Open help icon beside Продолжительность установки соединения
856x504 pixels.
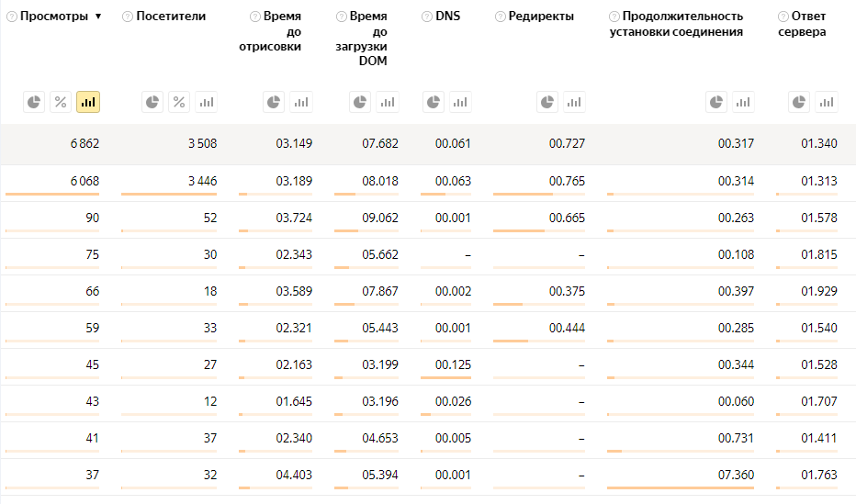click(x=614, y=17)
